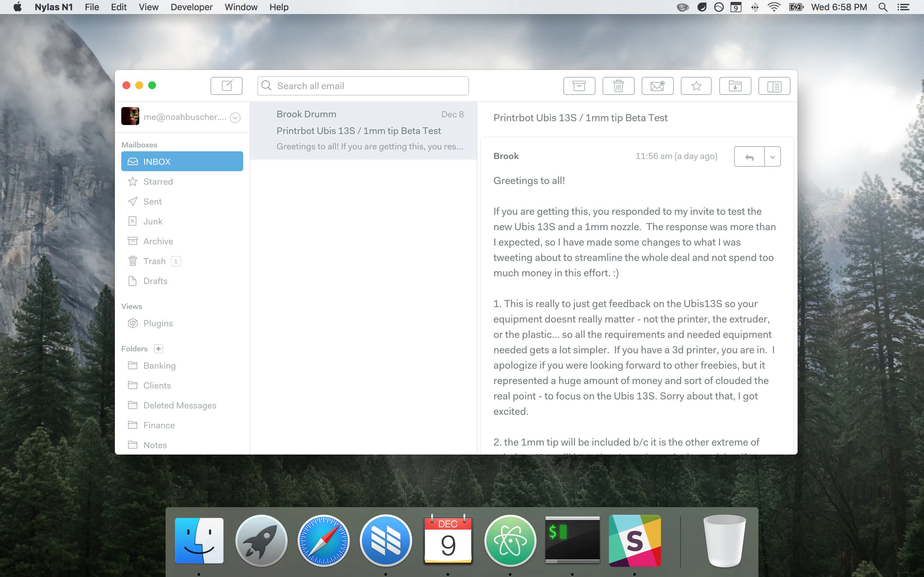Open the Developer menu
The image size is (924, 577).
[x=191, y=7]
